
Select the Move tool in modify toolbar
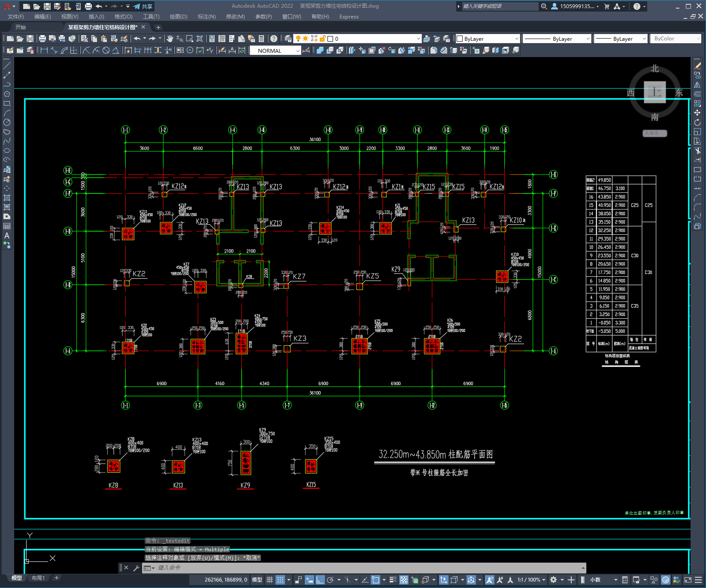click(697, 113)
